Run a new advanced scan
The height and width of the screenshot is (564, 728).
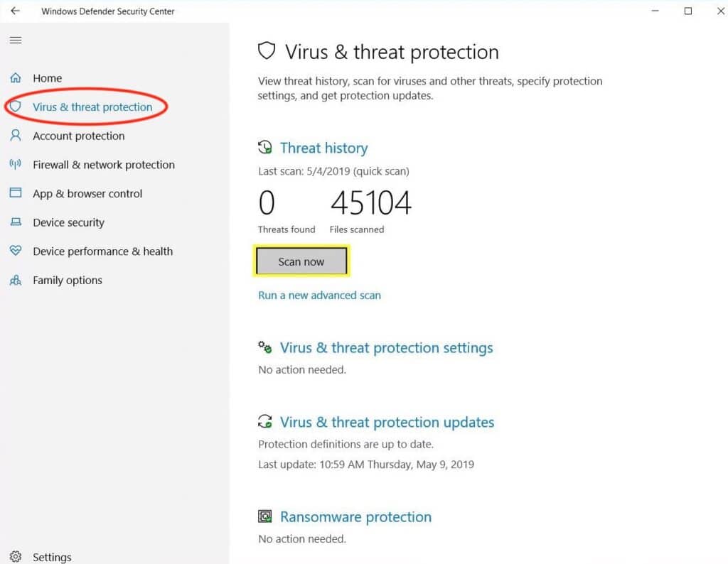(x=319, y=295)
